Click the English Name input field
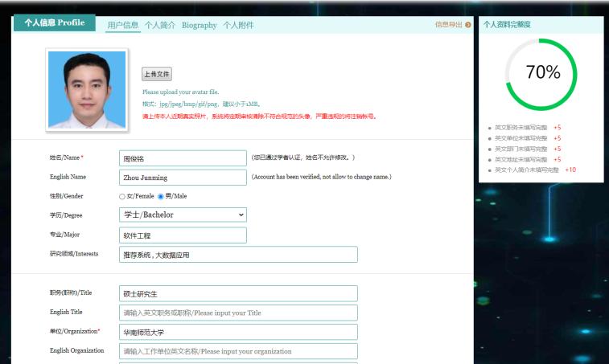This screenshot has height=364, width=609. [183, 178]
